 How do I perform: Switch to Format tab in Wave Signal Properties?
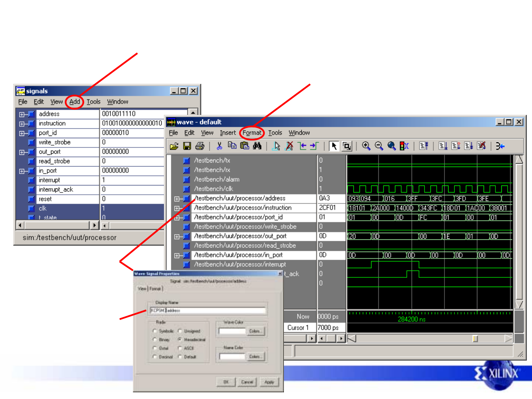point(155,289)
